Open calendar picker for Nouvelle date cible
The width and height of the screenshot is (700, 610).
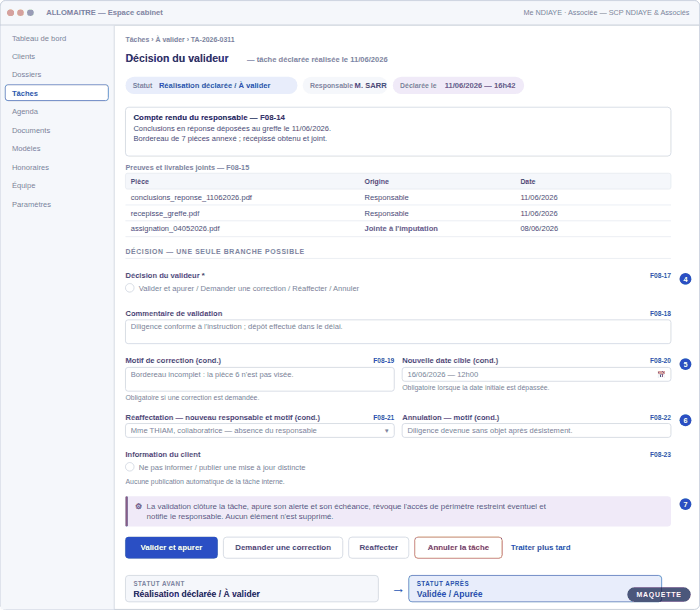tap(661, 374)
